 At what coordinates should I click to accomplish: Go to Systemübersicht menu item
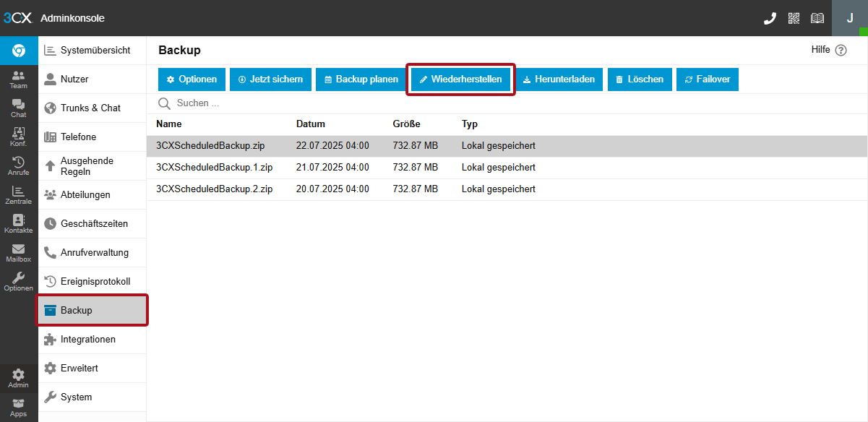(95, 51)
